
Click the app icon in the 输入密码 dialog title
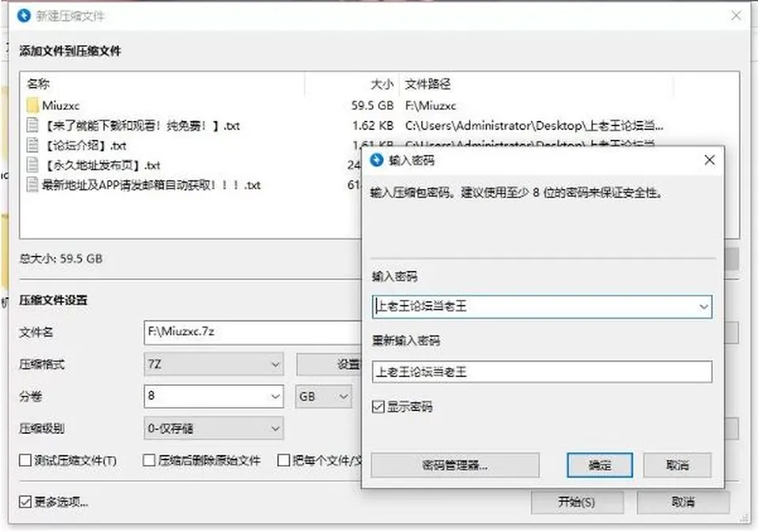click(377, 160)
